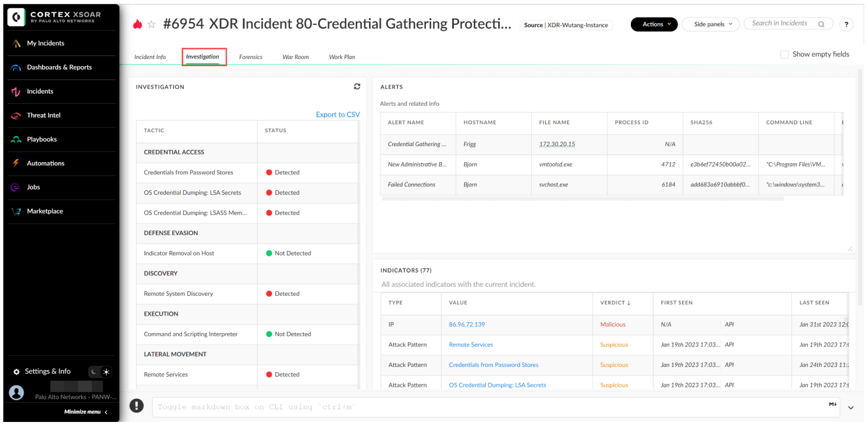Open Threat Intel from sidebar
Image resolution: width=868 pixels, height=428 pixels.
click(44, 115)
